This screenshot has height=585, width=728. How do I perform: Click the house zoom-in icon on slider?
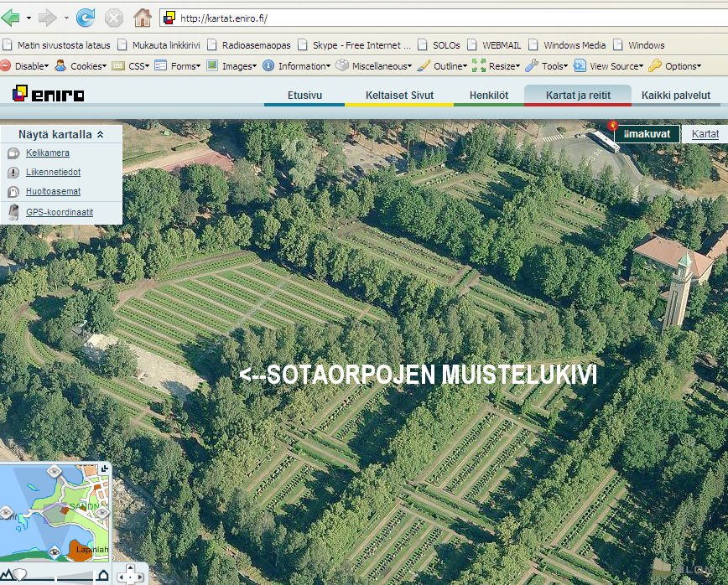point(102,575)
